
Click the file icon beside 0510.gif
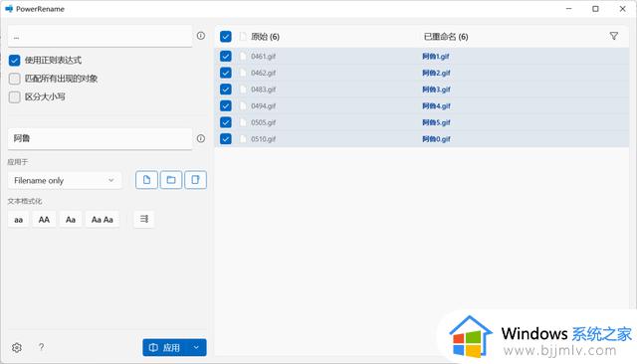243,139
